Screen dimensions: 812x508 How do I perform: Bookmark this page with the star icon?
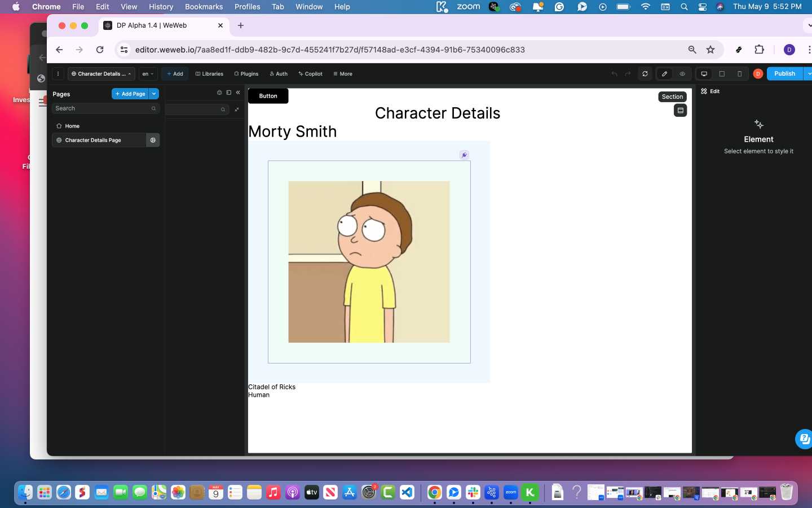click(710, 50)
